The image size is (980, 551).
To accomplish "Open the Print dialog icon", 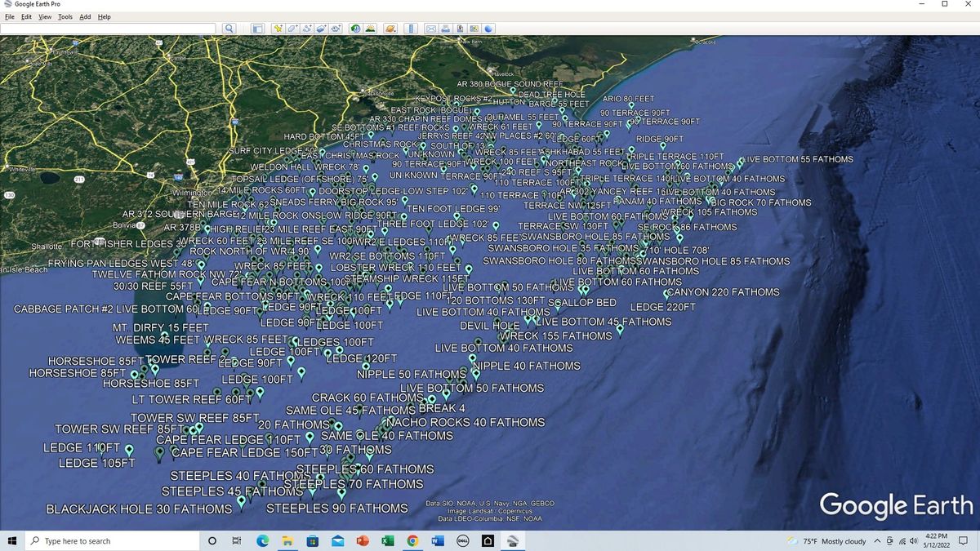I will (x=445, y=29).
